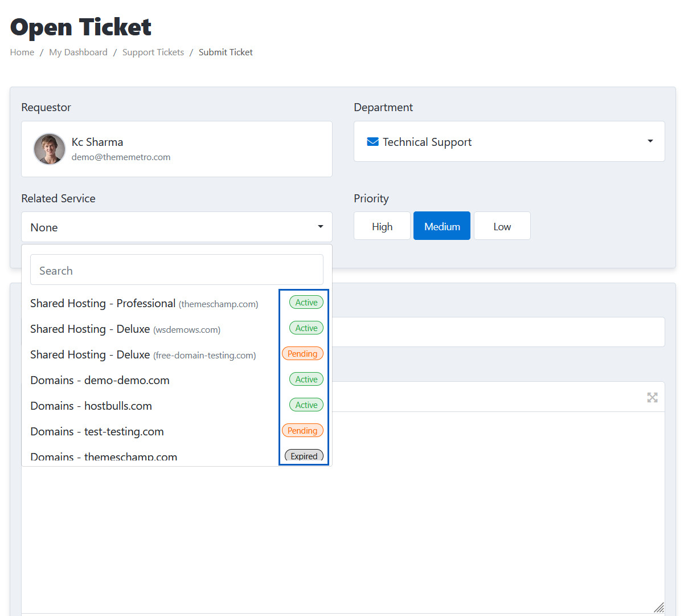Collapse the Related Service dropdown showing None
Screen dimensions: 684x616
(177, 227)
